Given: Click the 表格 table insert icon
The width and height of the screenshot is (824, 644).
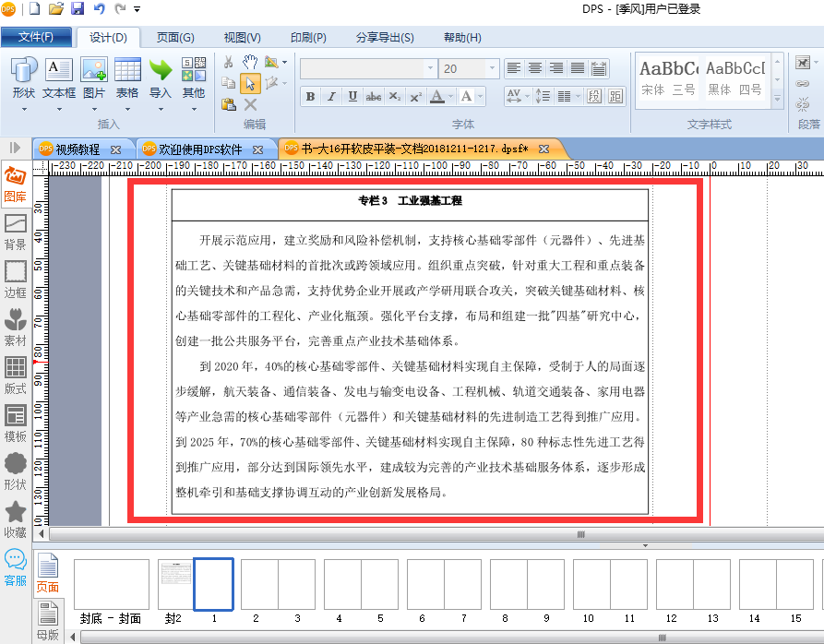Looking at the screenshot, I should [x=127, y=78].
